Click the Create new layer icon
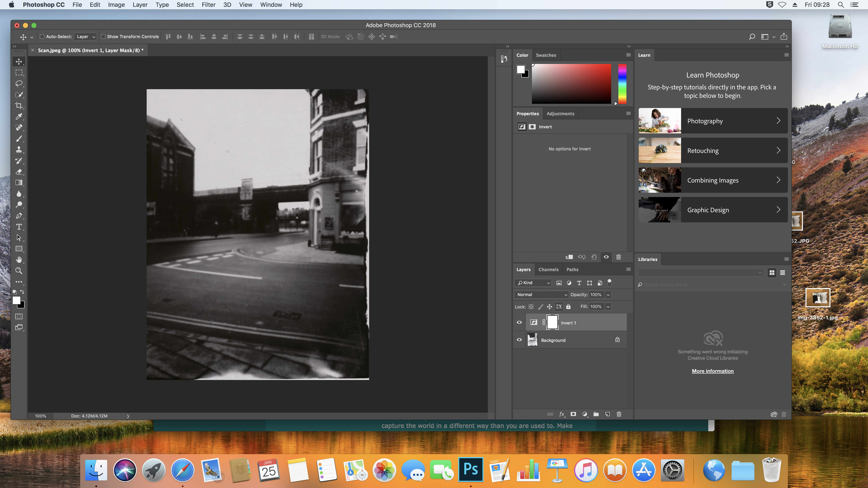Screen dimensions: 868x488 coord(607,414)
